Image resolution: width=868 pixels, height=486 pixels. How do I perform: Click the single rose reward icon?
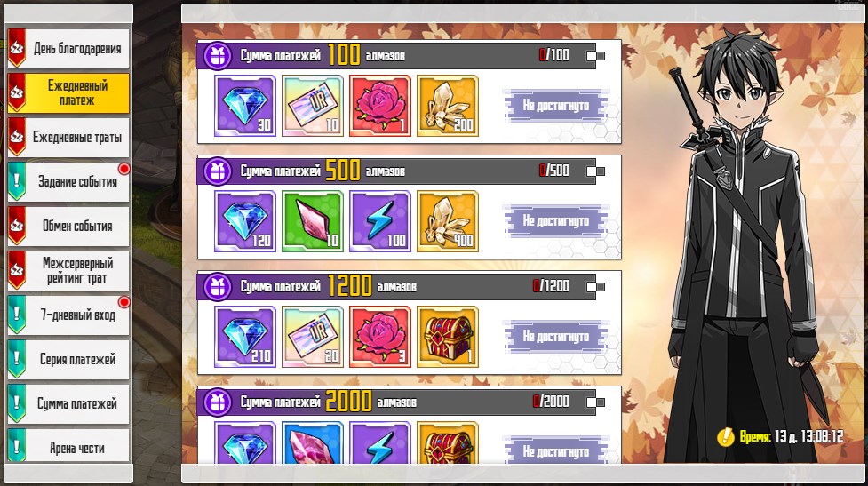(379, 106)
